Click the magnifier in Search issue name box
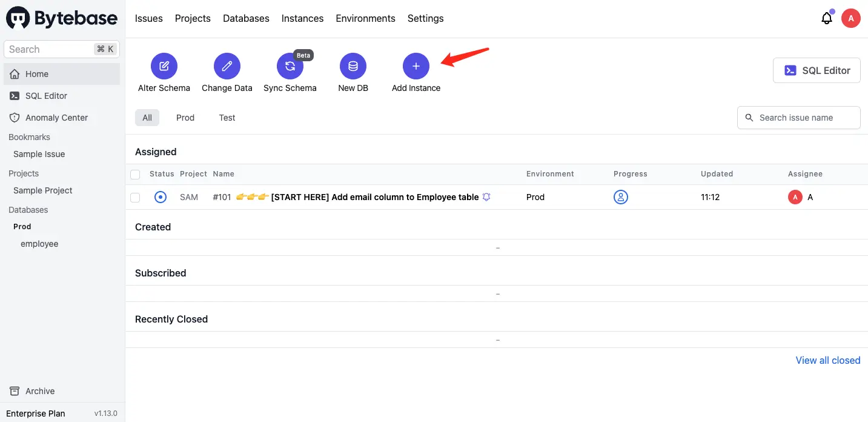Screen dimensions: 868x422 pos(749,118)
